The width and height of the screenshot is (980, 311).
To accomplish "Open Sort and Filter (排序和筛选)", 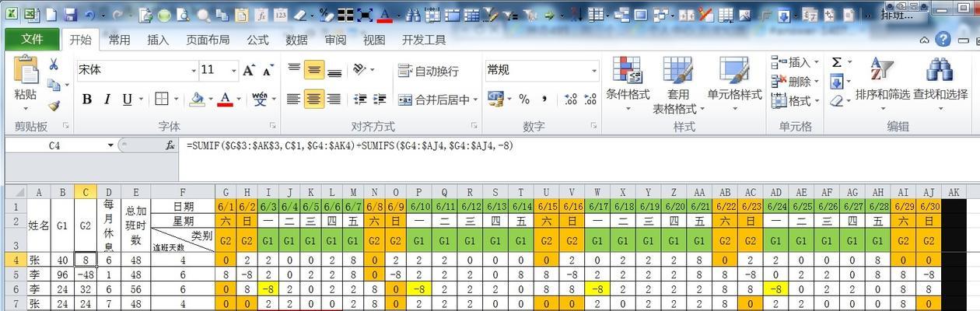I will [882, 84].
